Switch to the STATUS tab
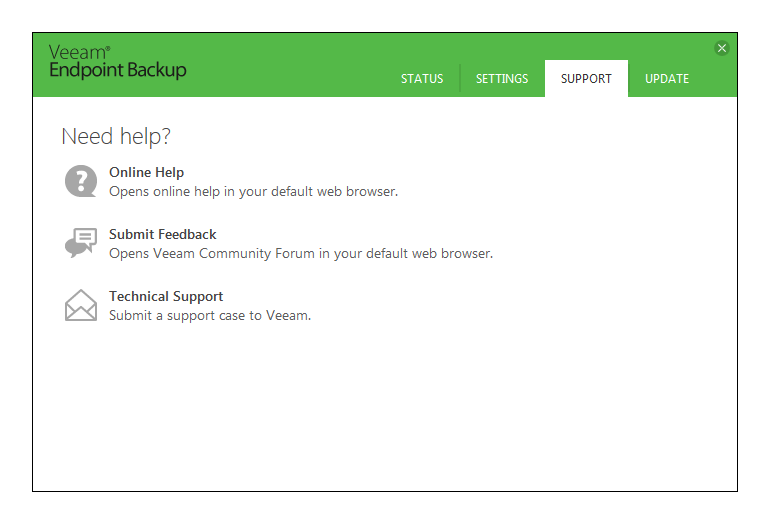The image size is (770, 524). tap(422, 79)
